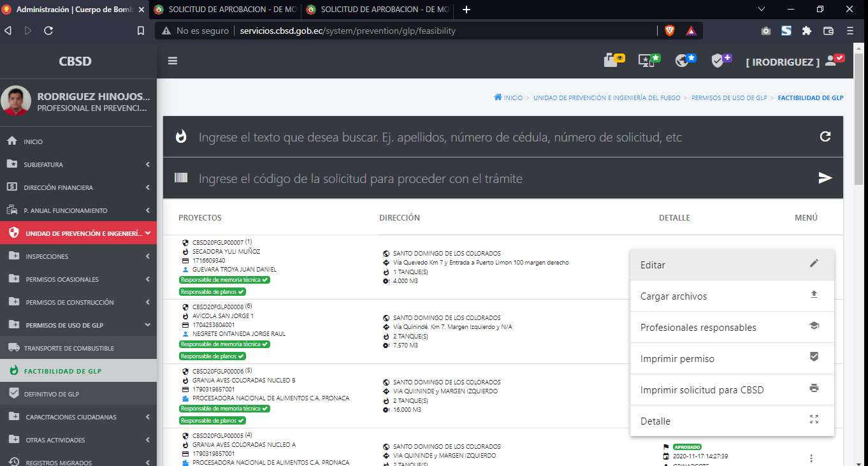Open Definitivo de GLP in the sidebar
The height and width of the screenshot is (466, 868).
pos(51,394)
